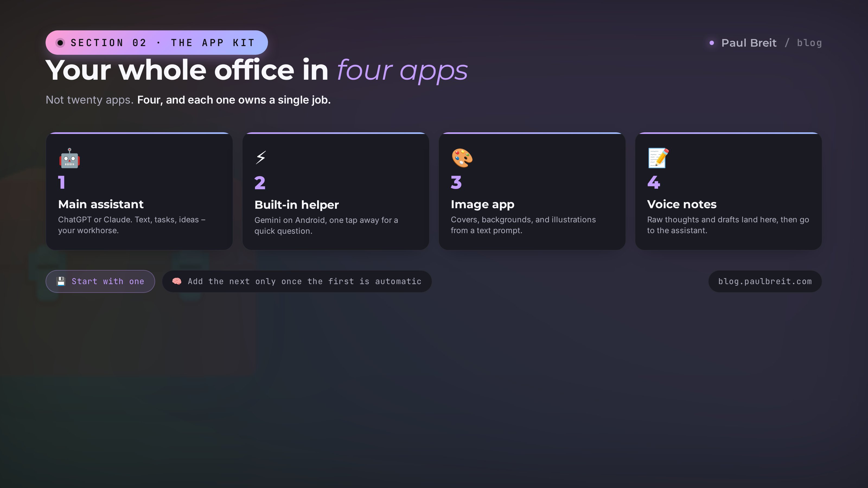The width and height of the screenshot is (868, 488).
Task: Click the Built-in helper heading
Action: [296, 205]
